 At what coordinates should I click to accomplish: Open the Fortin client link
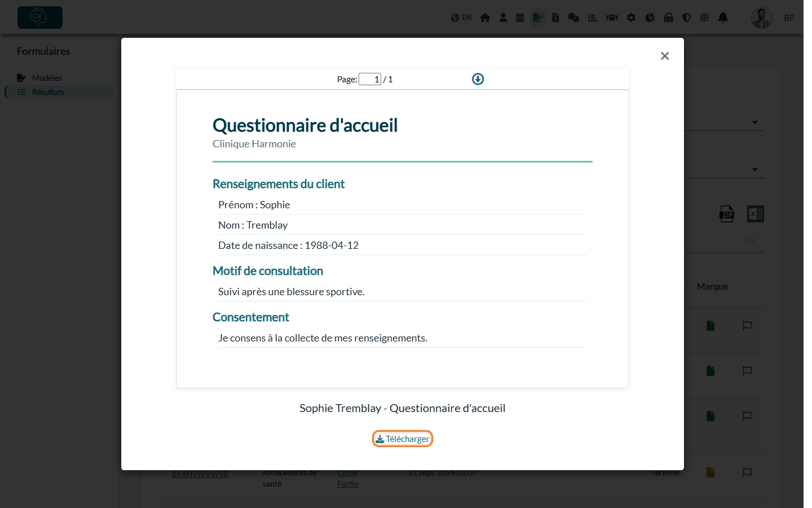click(348, 484)
